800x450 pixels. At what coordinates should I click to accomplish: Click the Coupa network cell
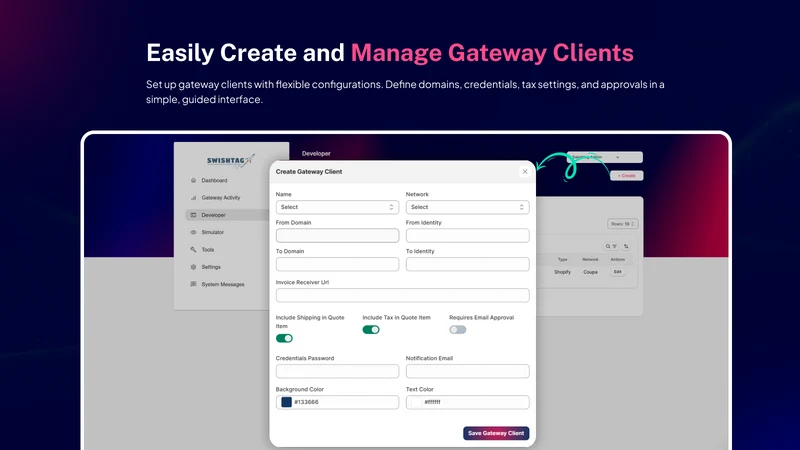click(590, 272)
